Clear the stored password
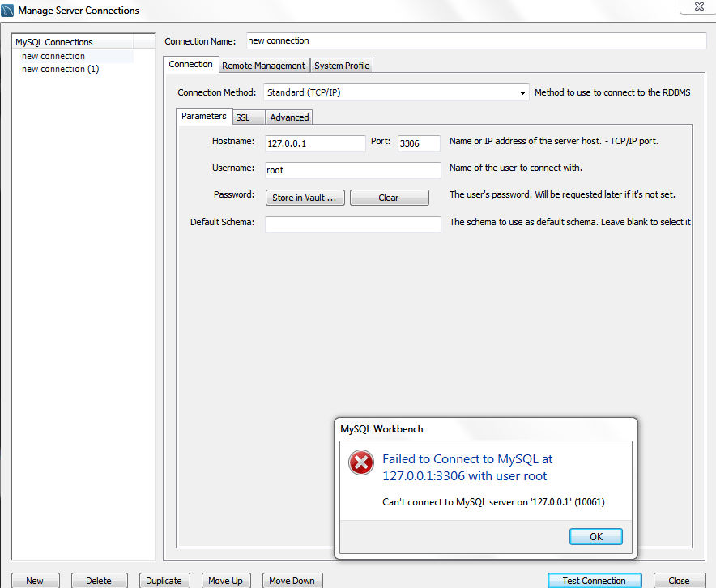Image resolution: width=716 pixels, height=588 pixels. [x=389, y=197]
